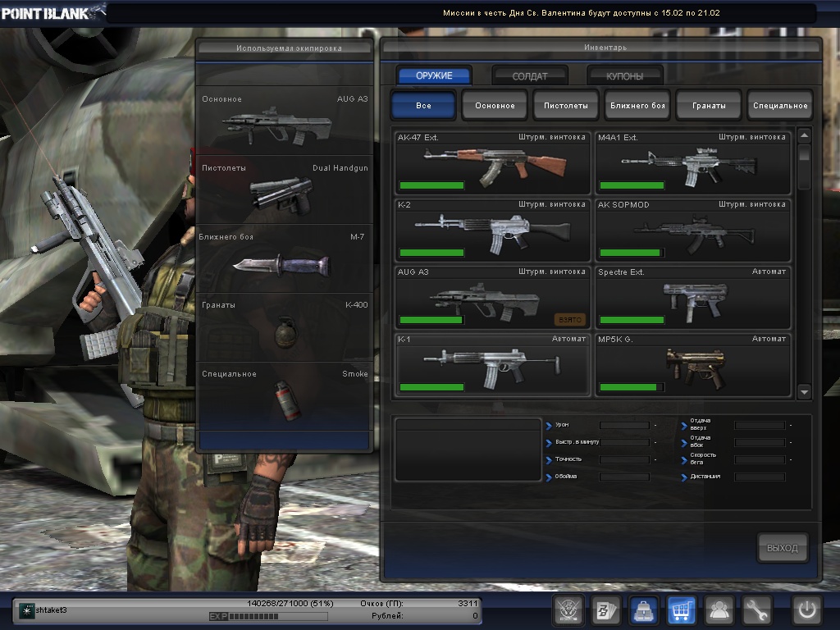This screenshot has width=840, height=630.
Task: Click the Быстр. в минуту stat arrow
Action: [x=549, y=443]
